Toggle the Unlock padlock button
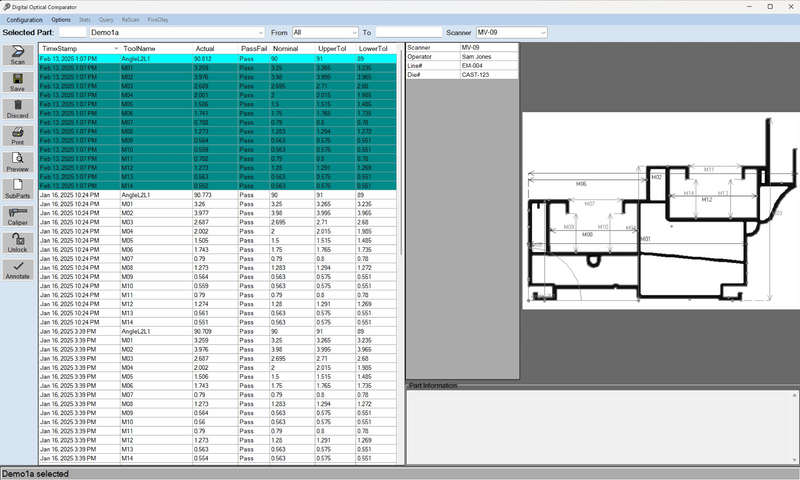Viewport: 800px width, 480px height. (x=18, y=242)
